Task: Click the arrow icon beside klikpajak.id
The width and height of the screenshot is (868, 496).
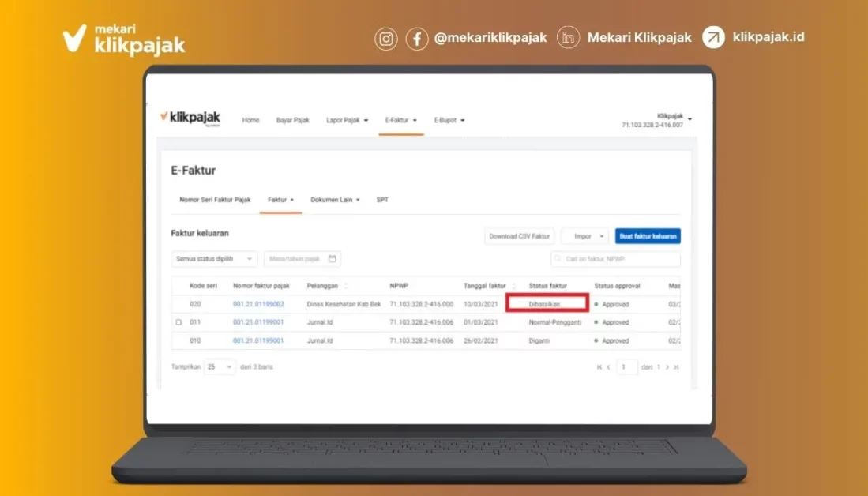Action: (713, 38)
